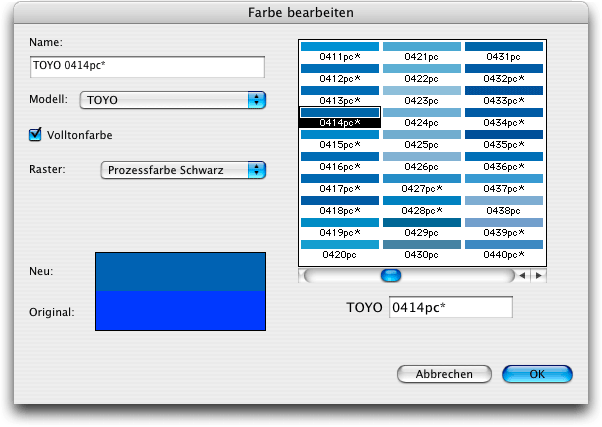
Task: Select swatch 0421pc
Action: click(422, 51)
